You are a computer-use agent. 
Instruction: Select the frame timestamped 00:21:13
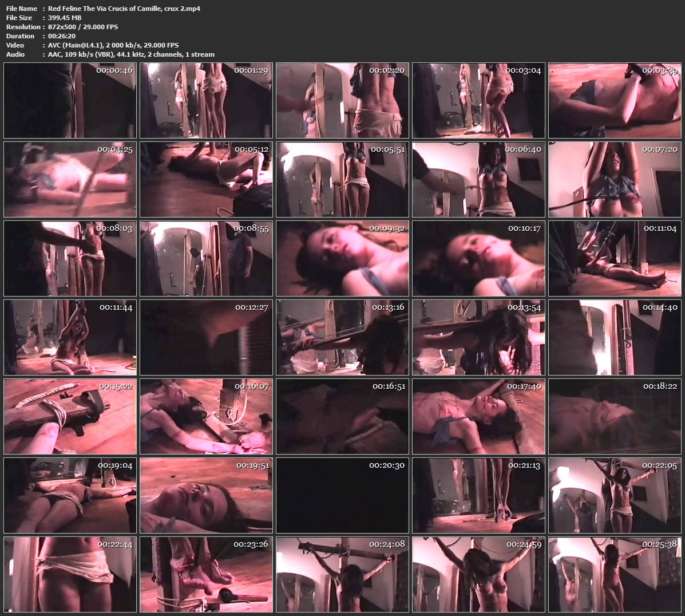click(x=479, y=496)
